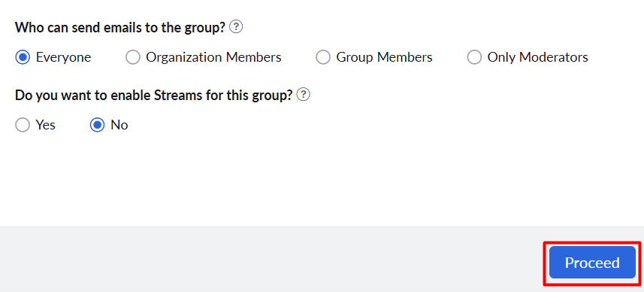This screenshot has height=292, width=644.
Task: Click the 'No' label text under Streams
Action: 119,125
